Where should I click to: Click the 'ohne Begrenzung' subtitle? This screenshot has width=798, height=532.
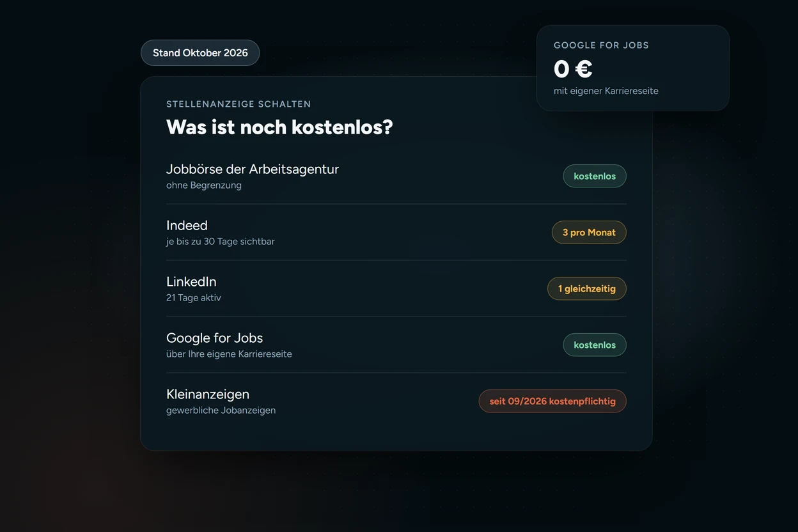tap(204, 185)
